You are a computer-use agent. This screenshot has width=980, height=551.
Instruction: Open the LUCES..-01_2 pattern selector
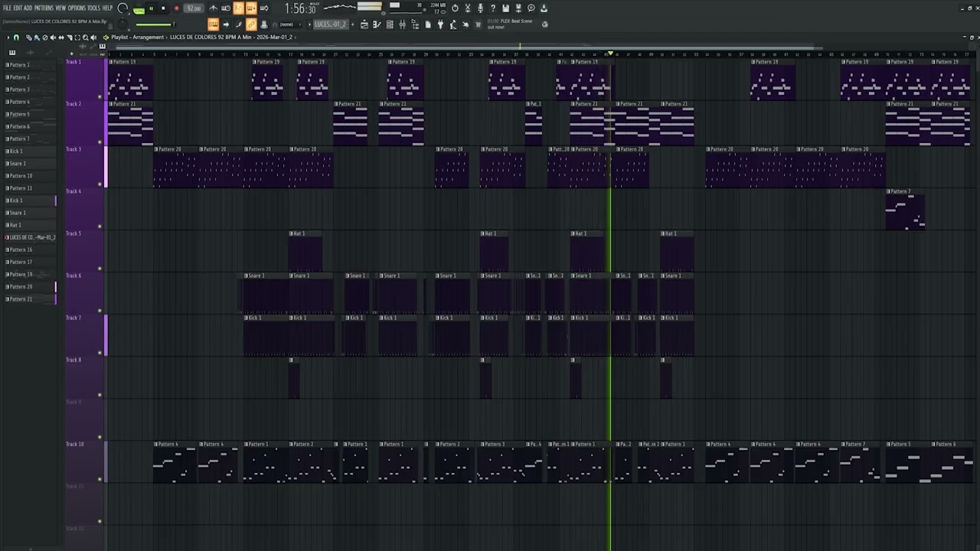coord(331,24)
